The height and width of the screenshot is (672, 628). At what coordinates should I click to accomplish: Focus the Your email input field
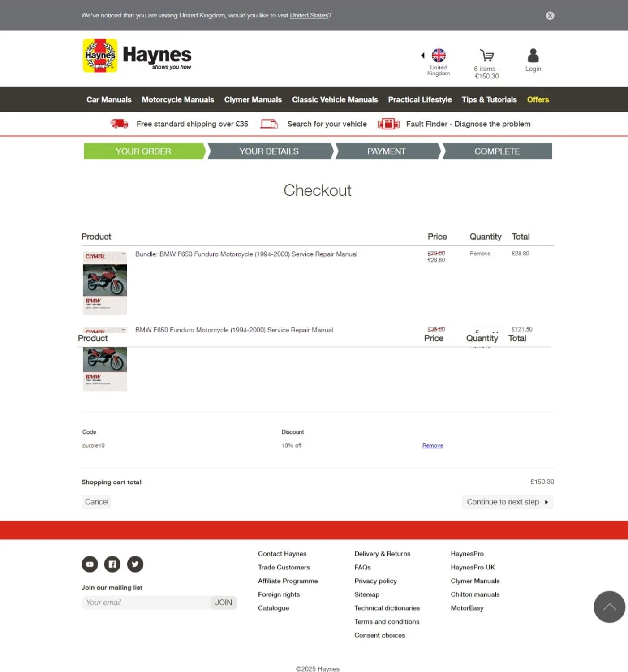coord(146,603)
